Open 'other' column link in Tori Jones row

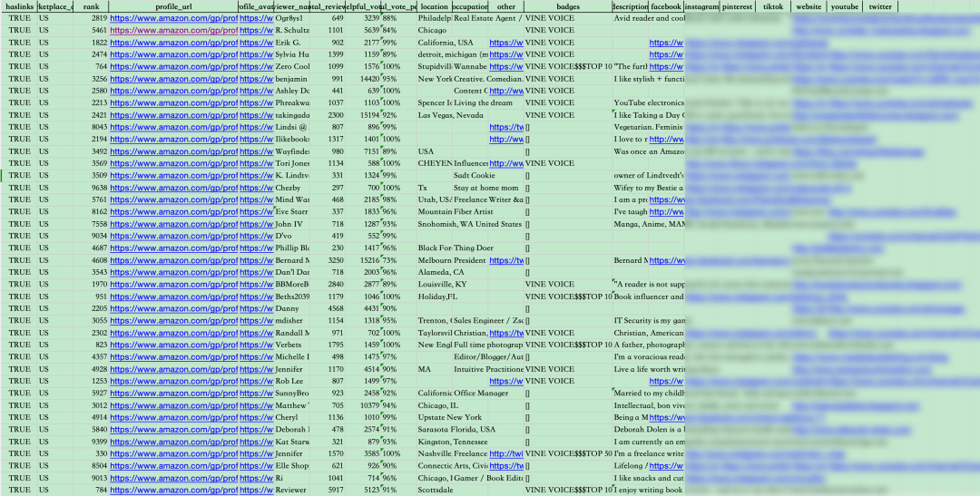506,163
